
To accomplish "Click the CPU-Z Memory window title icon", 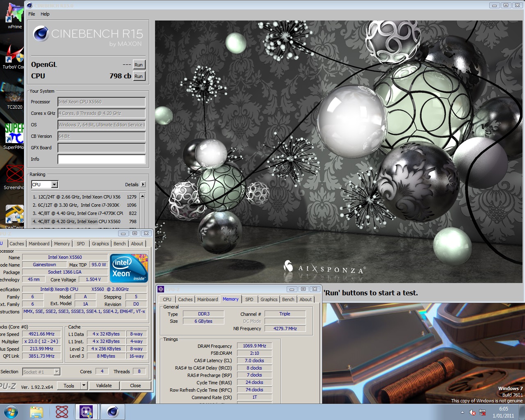I will coord(161,289).
